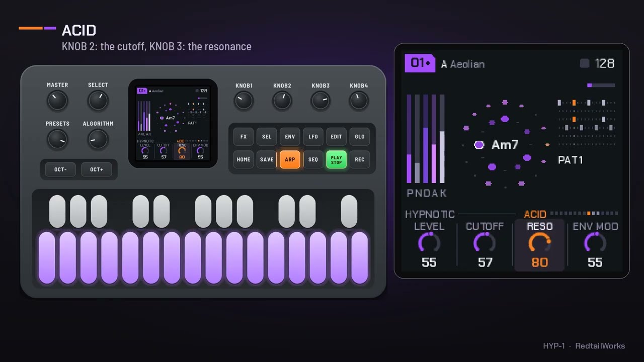
Task: Click the HYPNOTIC label on the display
Action: pos(430,214)
